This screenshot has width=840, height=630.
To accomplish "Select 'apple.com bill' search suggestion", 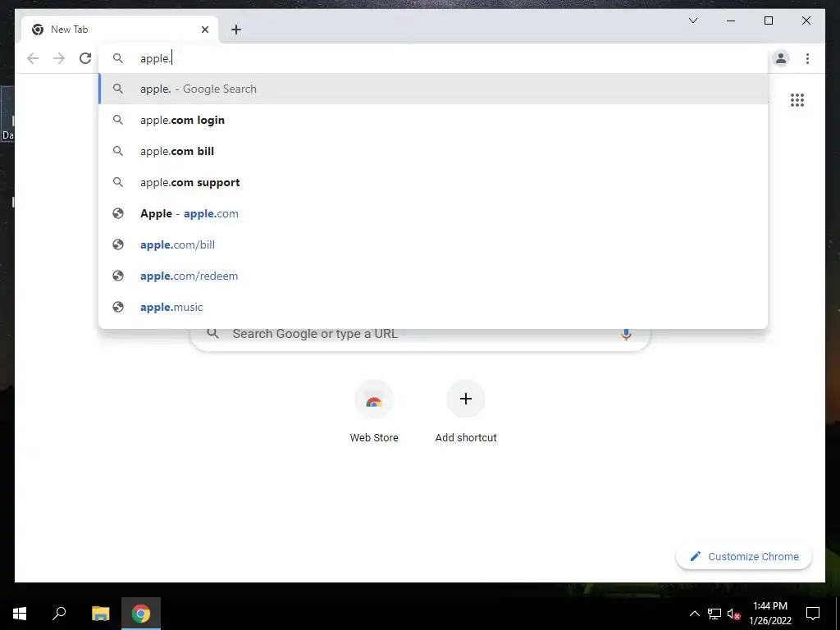I will [433, 151].
